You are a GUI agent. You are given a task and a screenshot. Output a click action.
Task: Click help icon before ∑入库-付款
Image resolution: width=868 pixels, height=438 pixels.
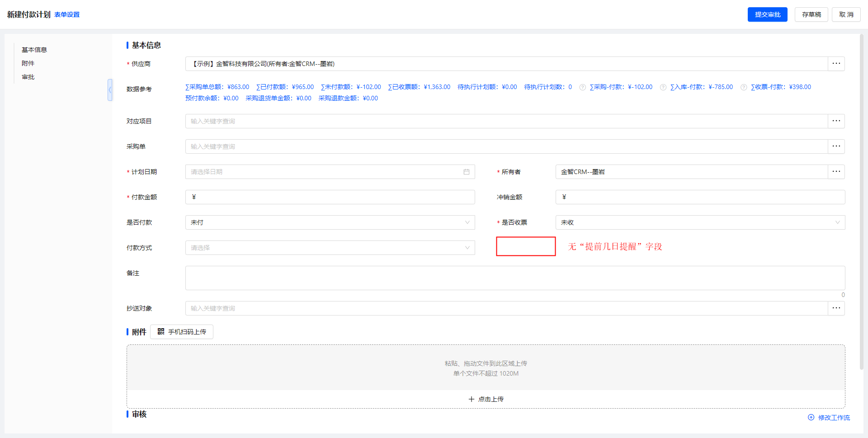click(663, 87)
